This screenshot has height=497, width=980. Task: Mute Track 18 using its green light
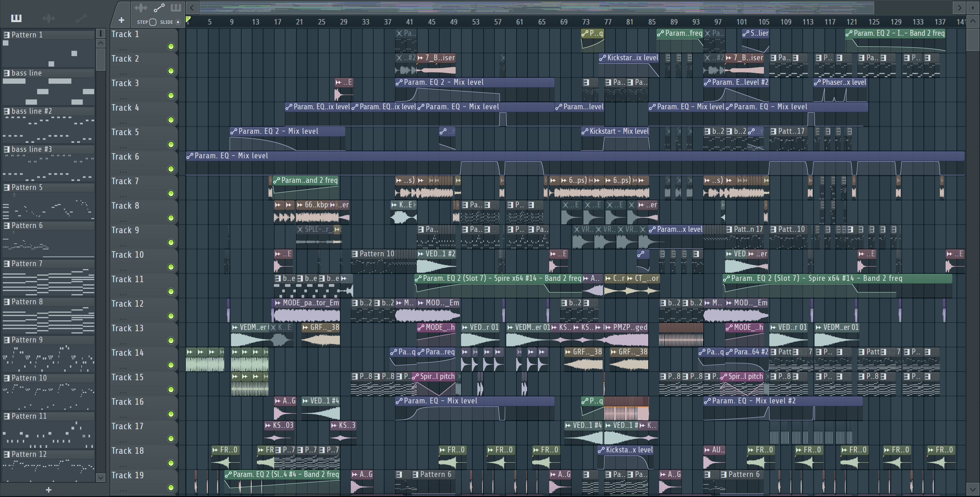171,463
